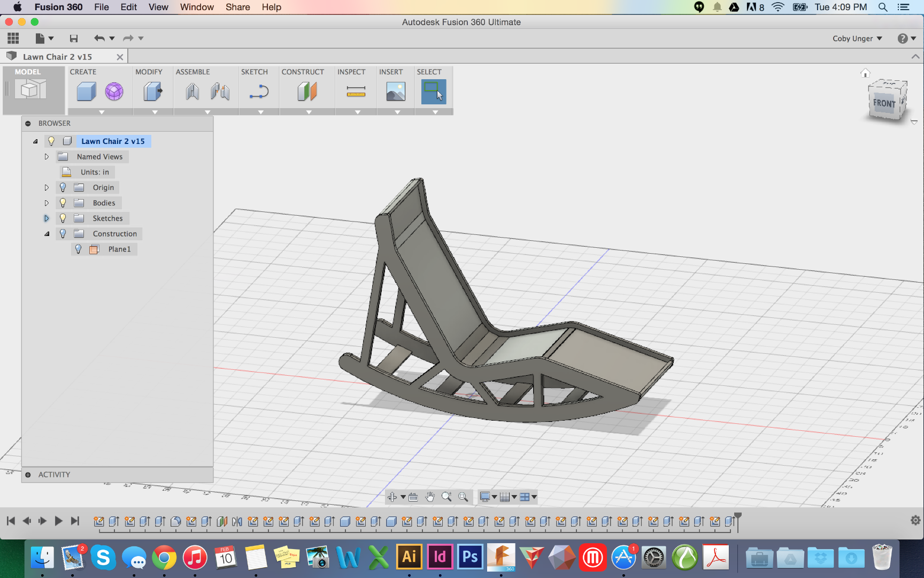Open the Edit menu

point(129,7)
